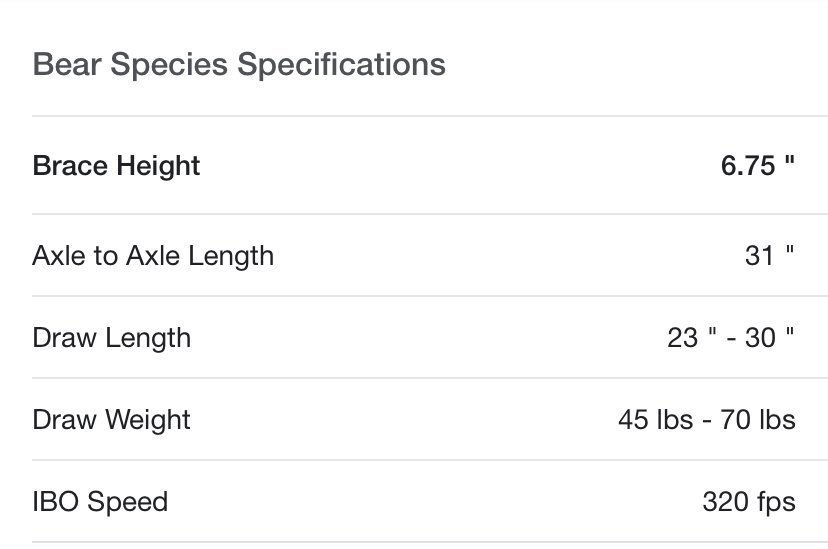Click the 23 to 30 inch draw length value

731,337
